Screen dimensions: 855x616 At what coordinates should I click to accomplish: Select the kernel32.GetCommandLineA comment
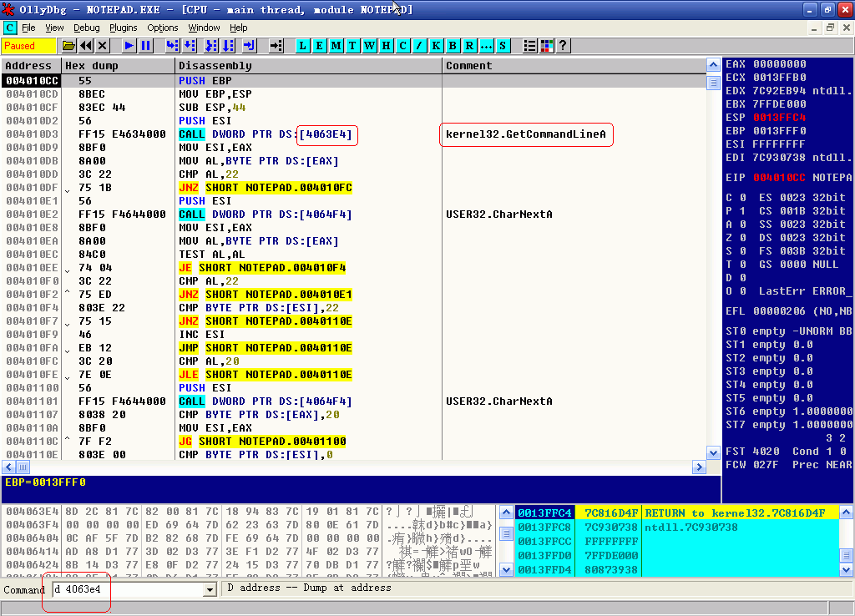(526, 134)
